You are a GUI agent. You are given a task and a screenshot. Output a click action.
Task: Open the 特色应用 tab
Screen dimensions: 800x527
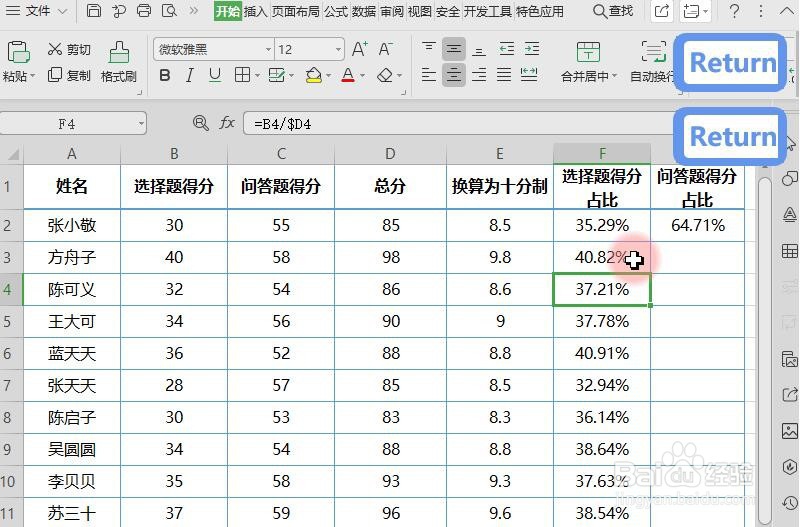pos(540,11)
